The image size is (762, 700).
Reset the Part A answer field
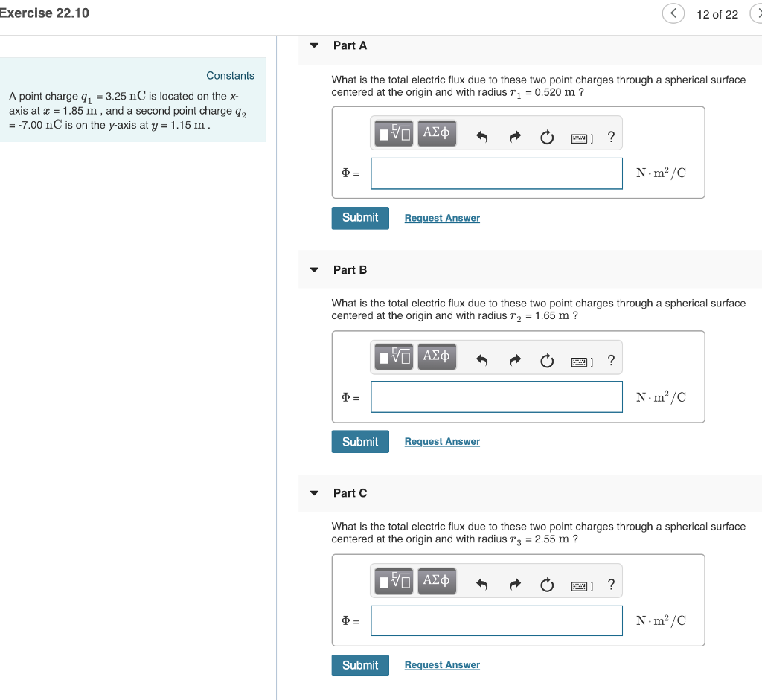click(x=547, y=138)
